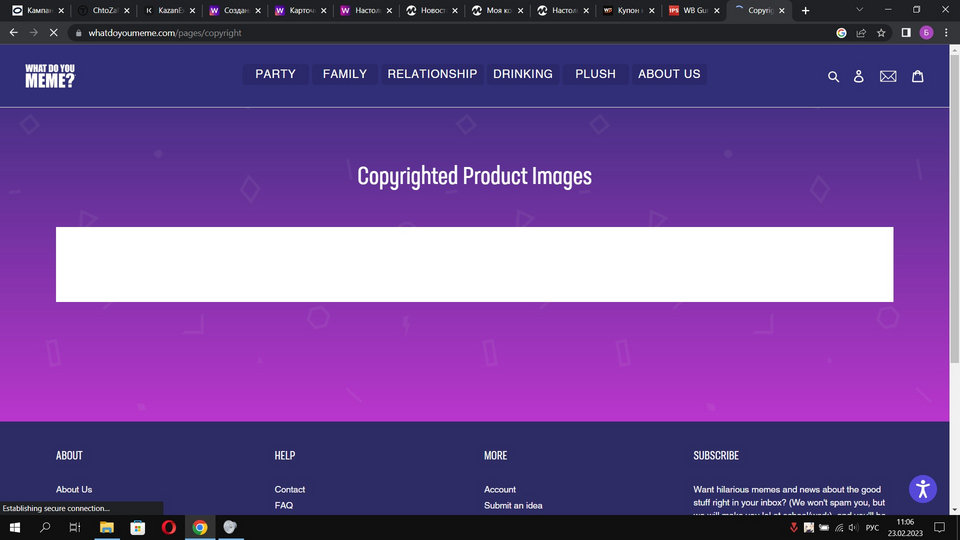The height and width of the screenshot is (540, 960).
Task: Click the What Do You Meme logo
Action: (50, 76)
